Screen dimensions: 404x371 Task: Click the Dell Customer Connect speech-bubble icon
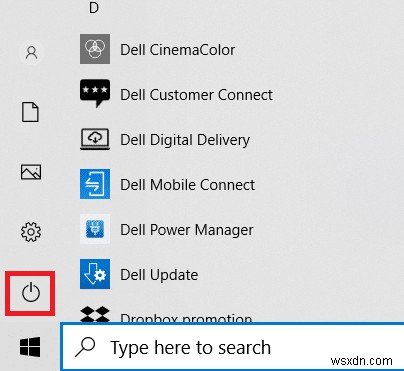coord(95,93)
